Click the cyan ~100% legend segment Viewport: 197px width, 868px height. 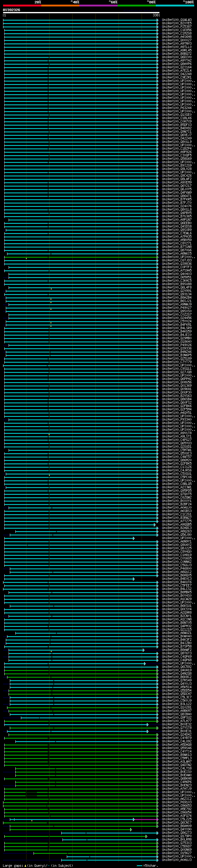175,6
